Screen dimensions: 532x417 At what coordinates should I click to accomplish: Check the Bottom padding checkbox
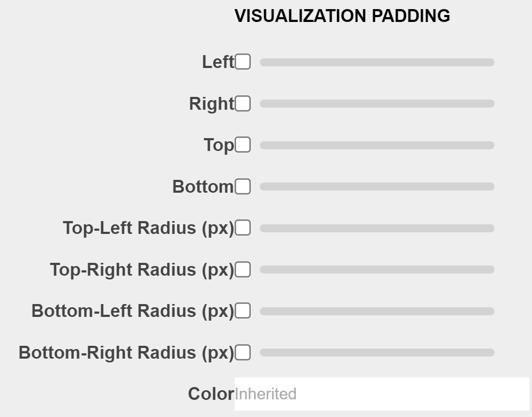(243, 186)
